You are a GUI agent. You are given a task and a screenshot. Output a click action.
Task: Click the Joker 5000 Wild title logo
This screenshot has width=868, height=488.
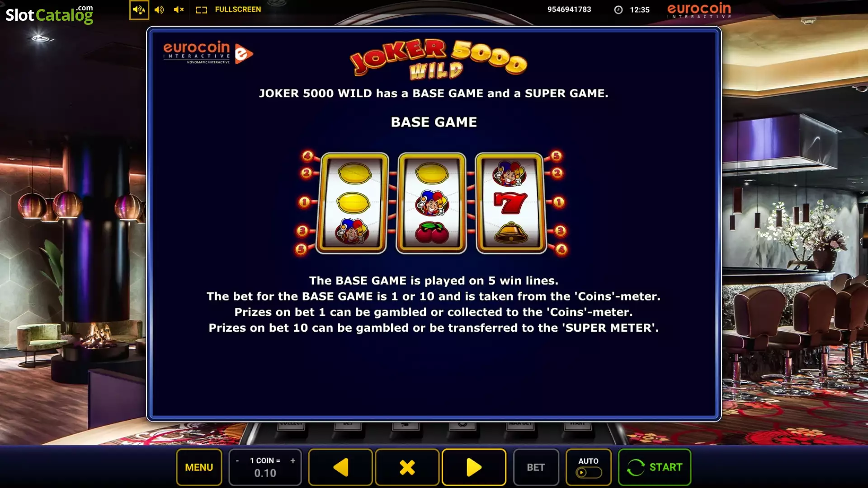coord(437,59)
